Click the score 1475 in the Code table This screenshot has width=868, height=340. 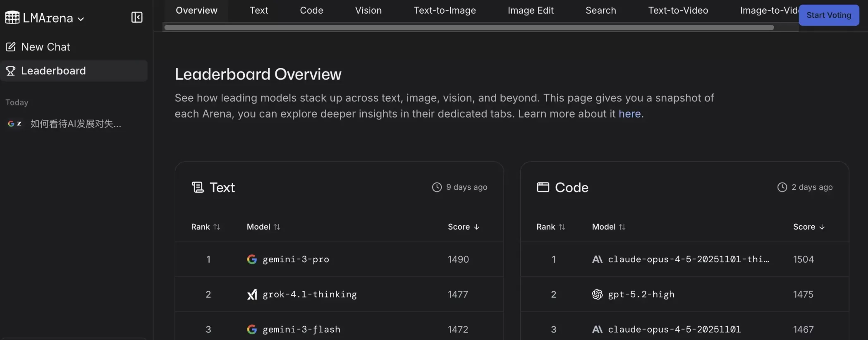coord(803,295)
